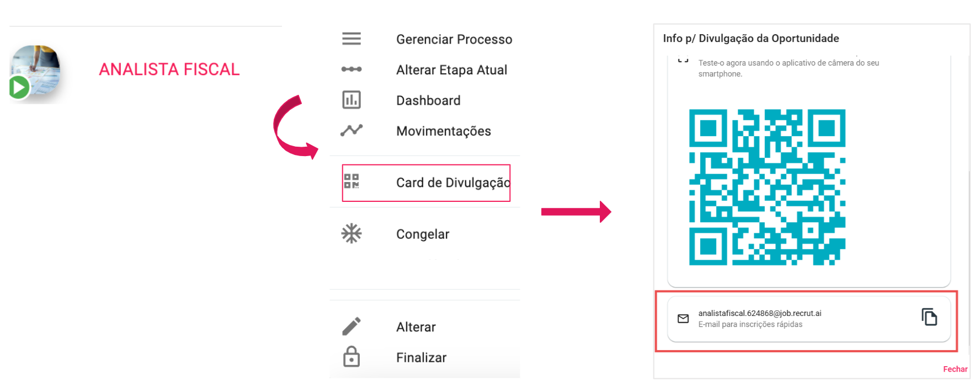
Task: Click the Dashboard bar chart icon
Action: pyautogui.click(x=351, y=100)
